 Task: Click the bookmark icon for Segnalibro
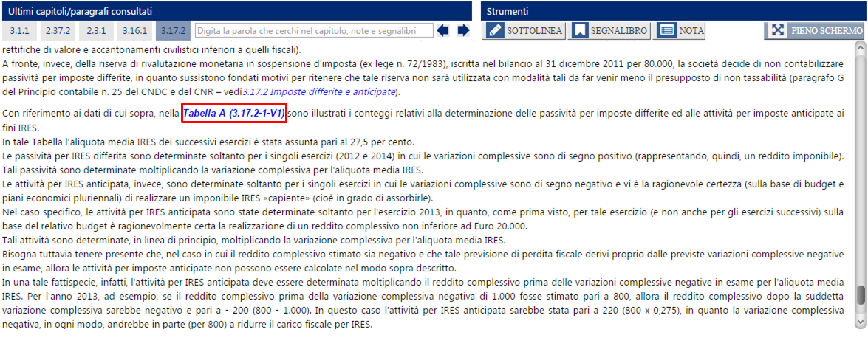point(581,30)
